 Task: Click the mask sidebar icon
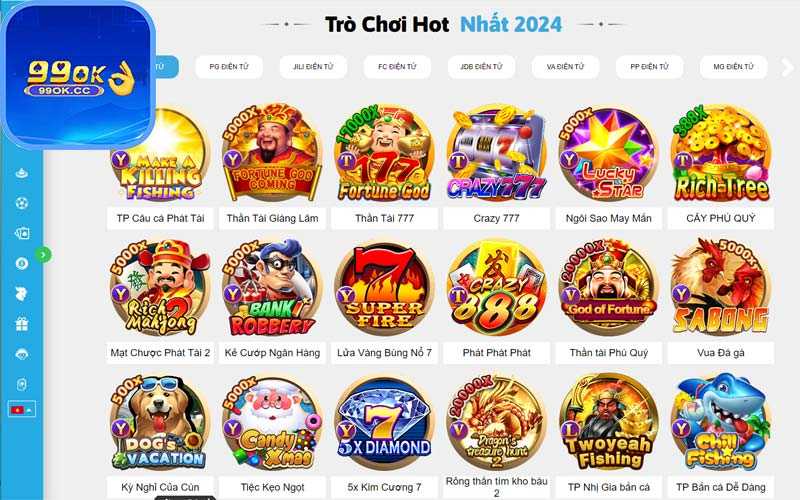(x=21, y=354)
